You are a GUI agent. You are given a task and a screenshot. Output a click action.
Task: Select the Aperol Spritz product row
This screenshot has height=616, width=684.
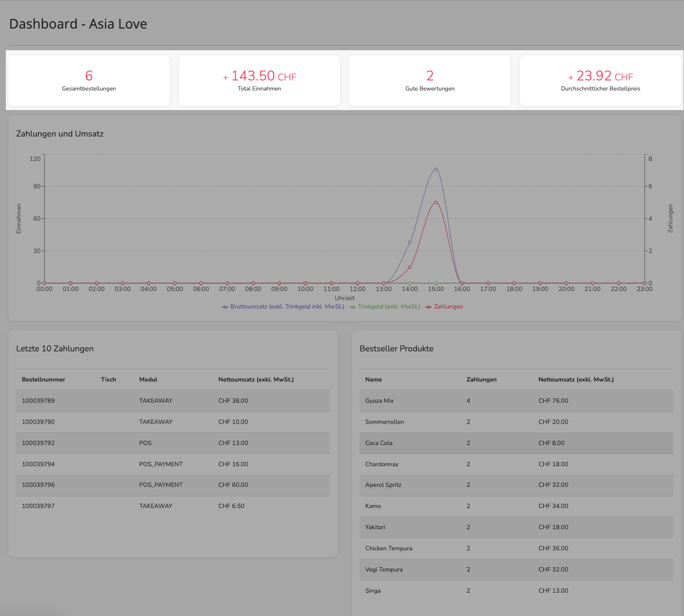(516, 485)
